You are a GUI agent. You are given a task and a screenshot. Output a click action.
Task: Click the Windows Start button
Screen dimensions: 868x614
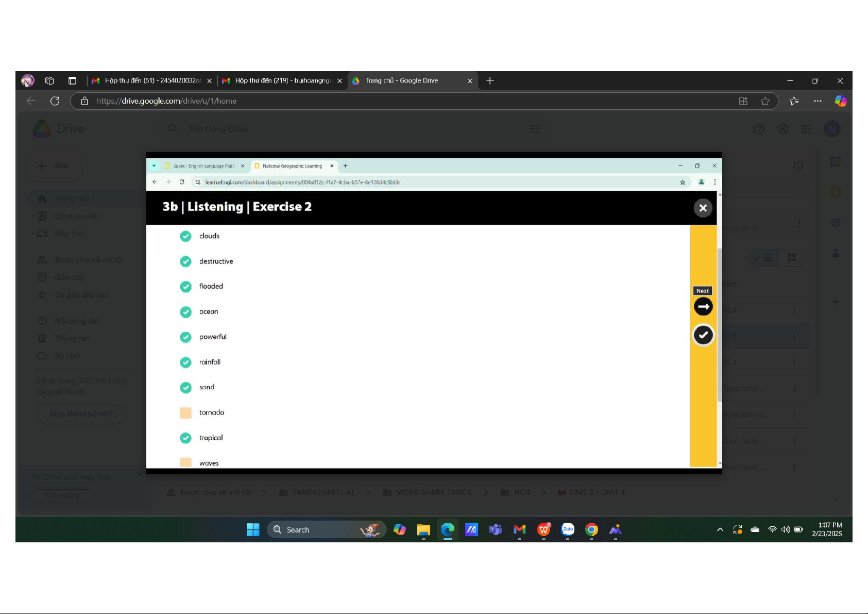(253, 529)
